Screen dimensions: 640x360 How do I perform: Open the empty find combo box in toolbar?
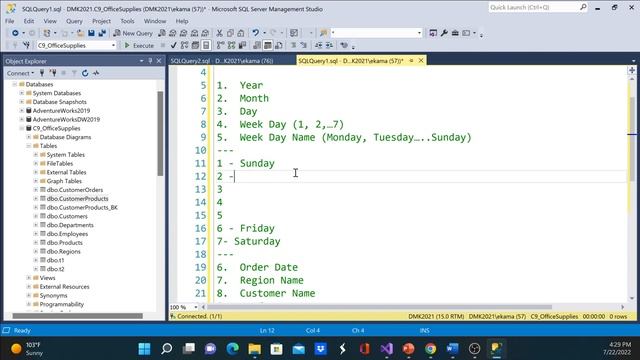(x=376, y=33)
